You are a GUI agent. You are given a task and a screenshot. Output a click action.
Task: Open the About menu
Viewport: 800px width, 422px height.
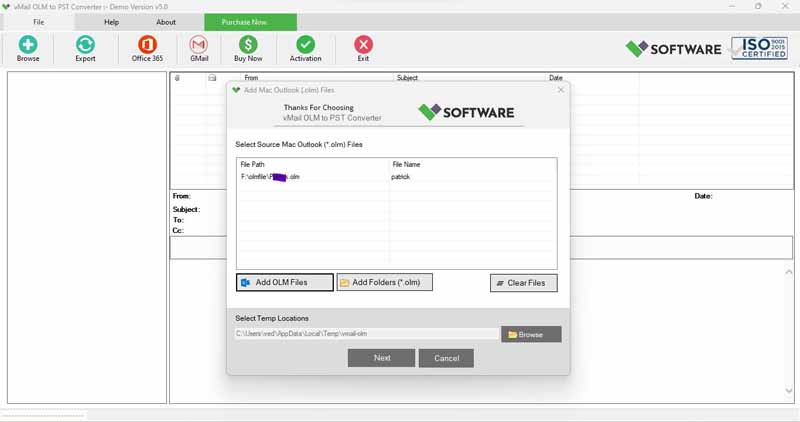(166, 22)
